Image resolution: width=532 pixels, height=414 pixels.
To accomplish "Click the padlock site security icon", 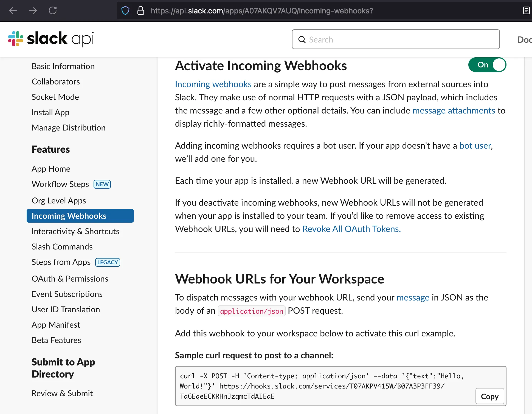I will pos(141,11).
